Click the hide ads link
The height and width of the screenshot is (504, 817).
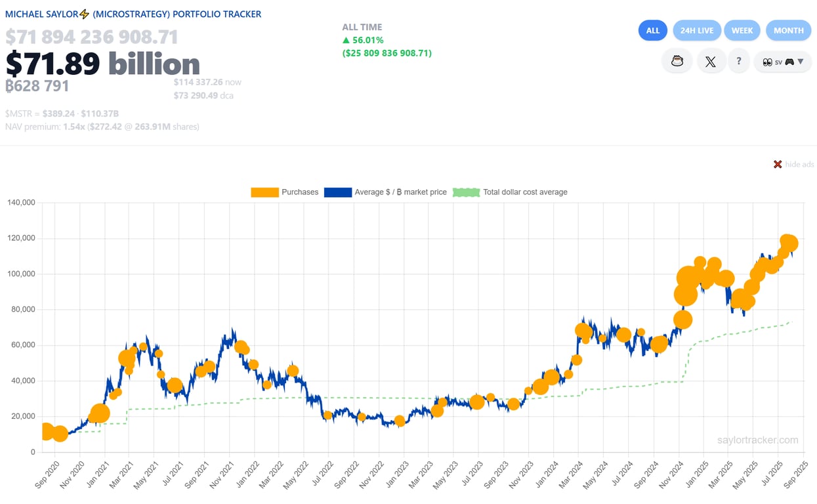coord(798,164)
